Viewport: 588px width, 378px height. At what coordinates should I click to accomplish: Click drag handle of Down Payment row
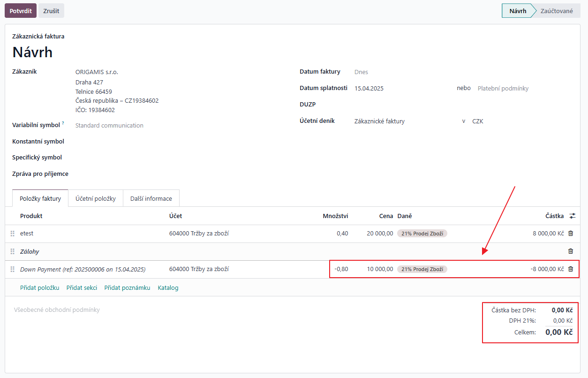point(13,269)
